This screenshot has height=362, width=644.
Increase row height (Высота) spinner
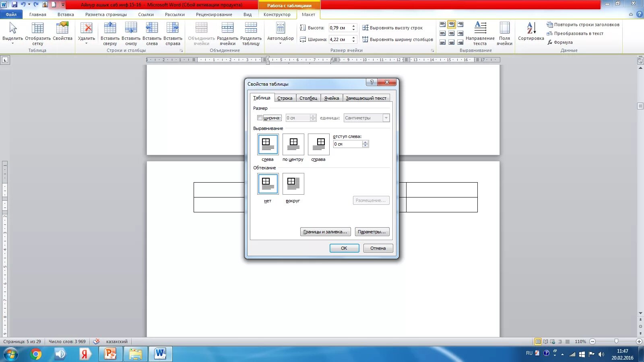click(x=353, y=26)
